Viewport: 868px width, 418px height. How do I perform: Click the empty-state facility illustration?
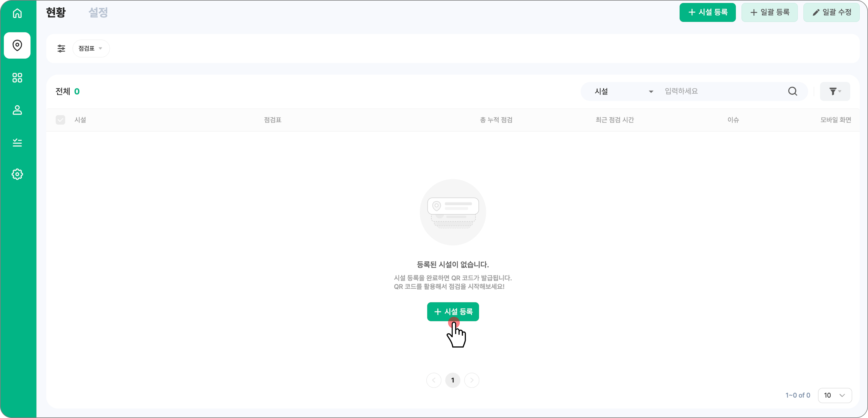(x=453, y=212)
